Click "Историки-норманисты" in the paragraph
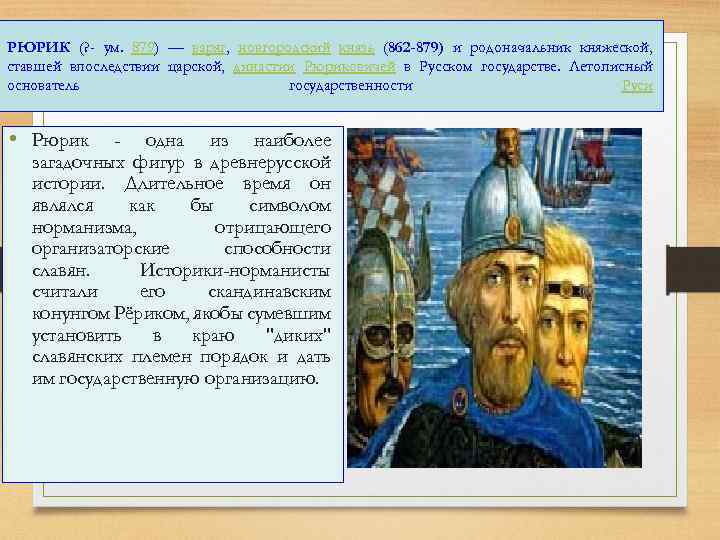Viewport: 720px width, 540px height. (235, 271)
